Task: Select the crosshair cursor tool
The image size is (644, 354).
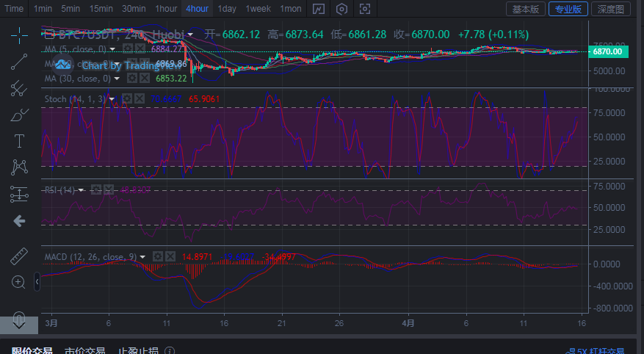Action: 19,35
